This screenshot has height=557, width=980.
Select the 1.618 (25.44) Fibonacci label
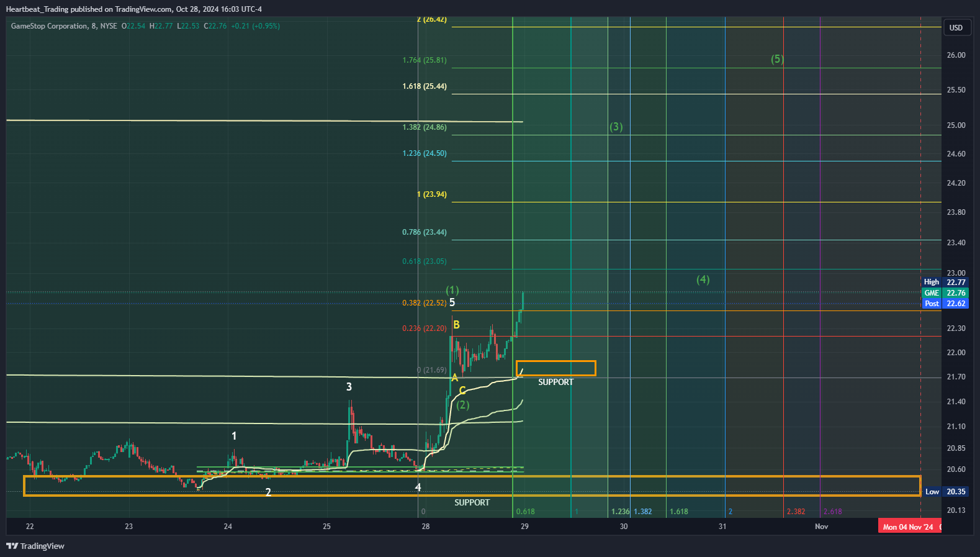coord(425,86)
